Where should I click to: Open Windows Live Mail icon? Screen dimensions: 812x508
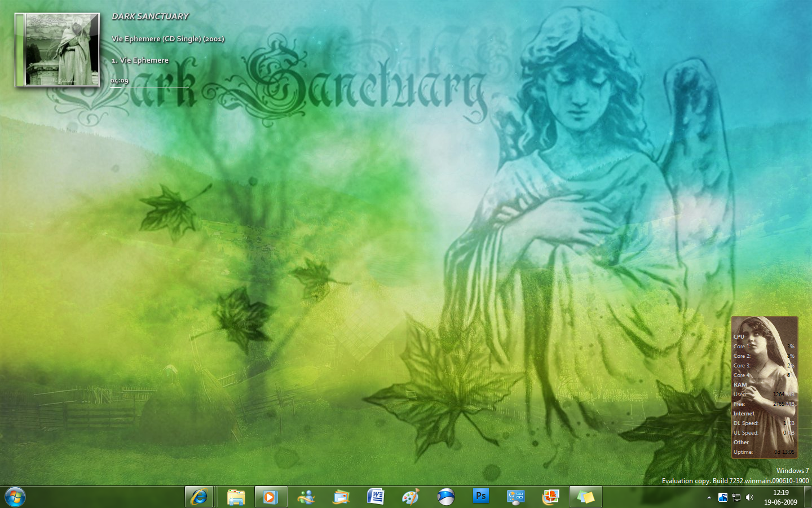341,497
